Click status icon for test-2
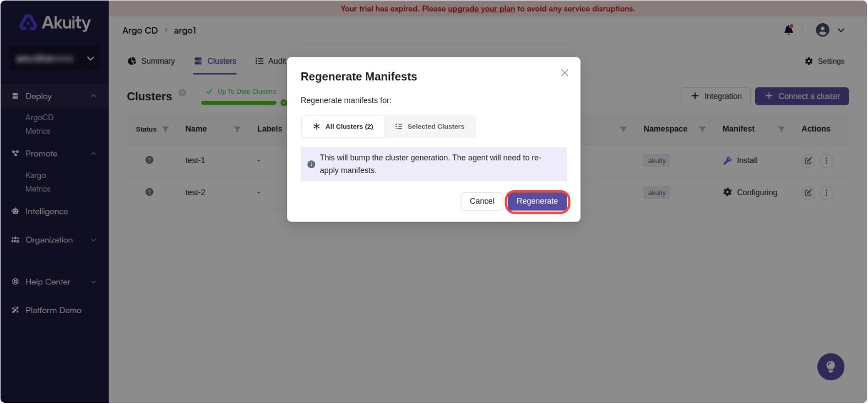Screen dimensions: 868x404 click(149, 192)
